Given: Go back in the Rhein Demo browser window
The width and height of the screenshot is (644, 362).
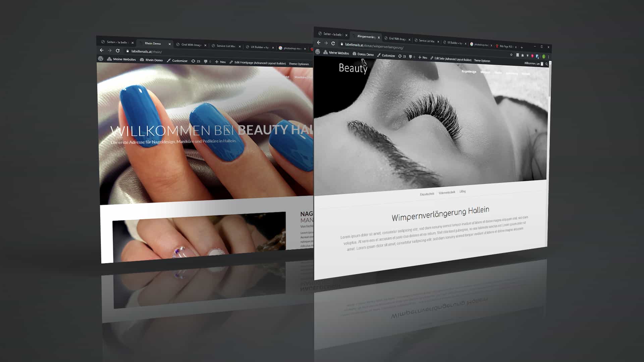Looking at the screenshot, I should pyautogui.click(x=102, y=50).
